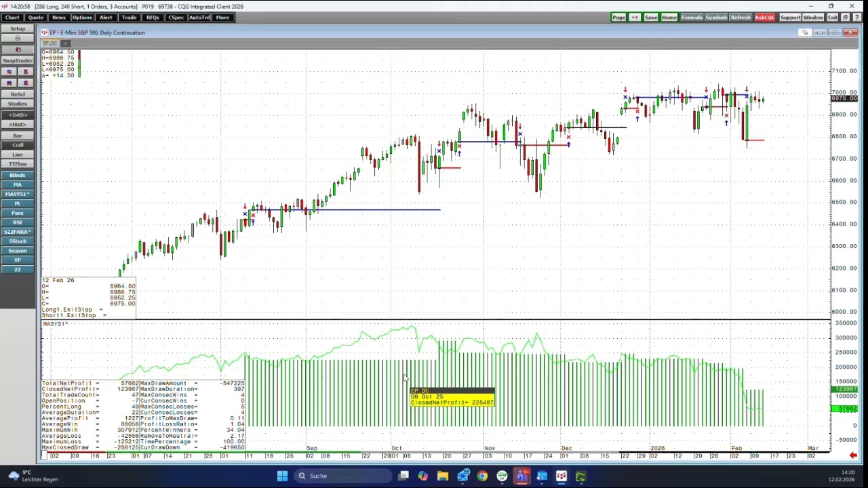
Task: Add the VP volume profile study
Action: pos(18,260)
